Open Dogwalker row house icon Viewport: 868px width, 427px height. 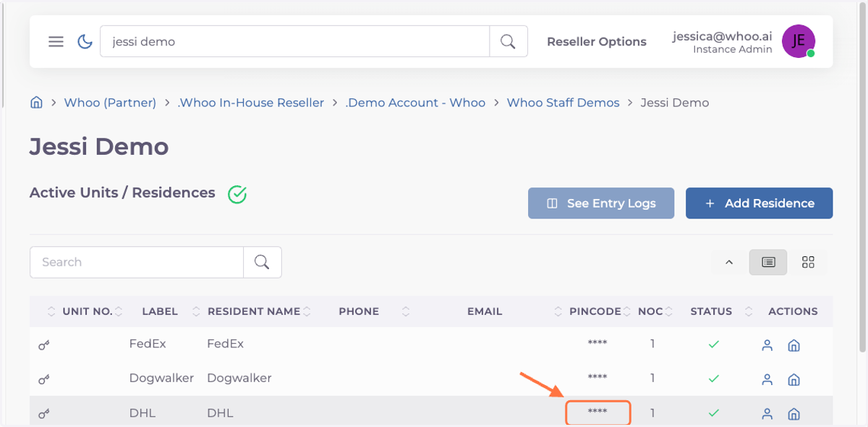pyautogui.click(x=793, y=379)
